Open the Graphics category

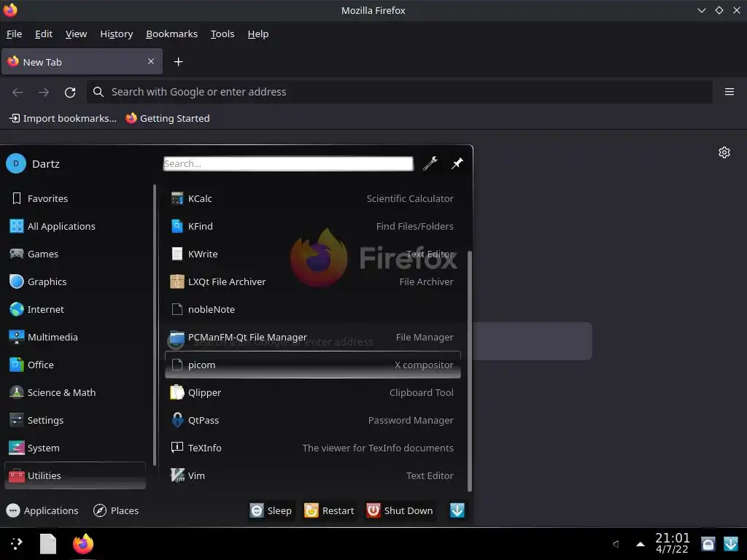click(75, 281)
